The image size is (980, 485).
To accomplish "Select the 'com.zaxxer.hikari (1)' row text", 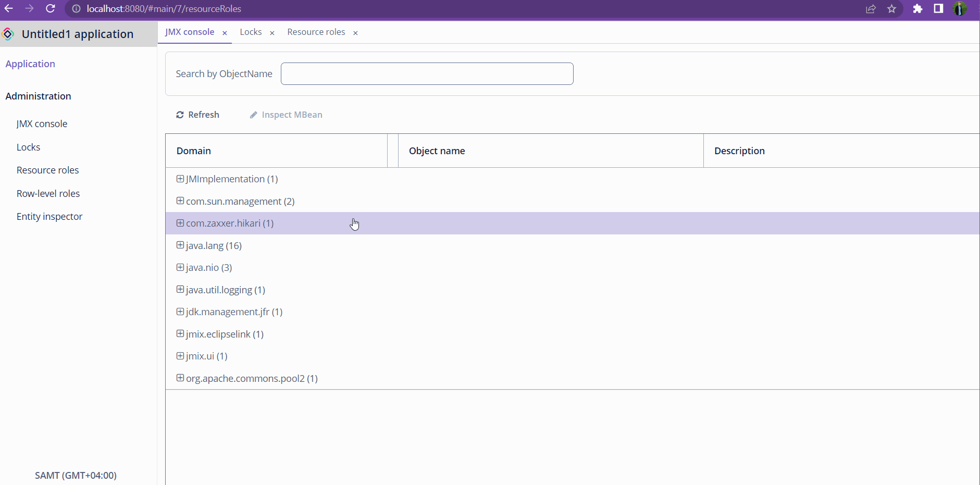I will coord(230,223).
